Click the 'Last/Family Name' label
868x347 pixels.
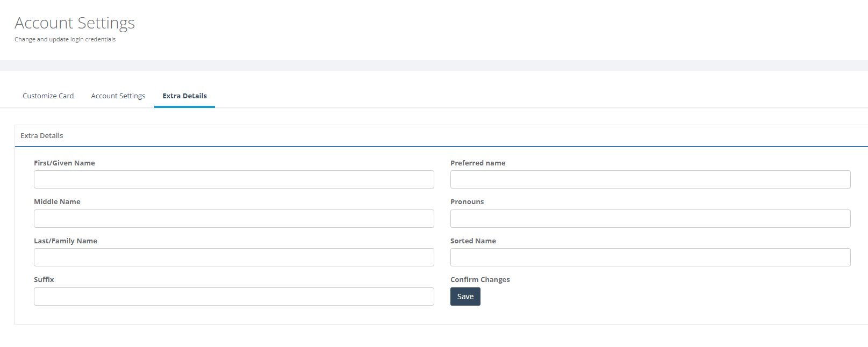pos(66,241)
